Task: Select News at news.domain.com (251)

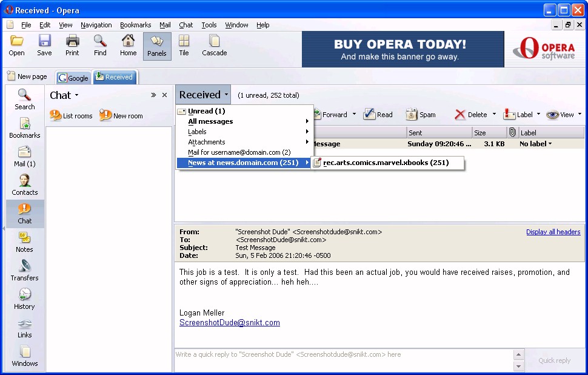Action: (244, 163)
